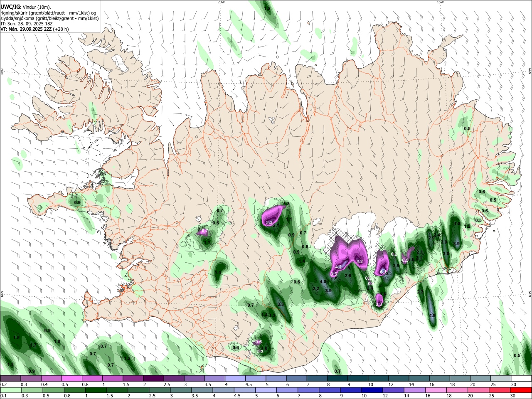Image resolution: width=532 pixels, height=399 pixels.
Task: Click the '4.2' value in pink snow area
Action: pyautogui.click(x=338, y=267)
